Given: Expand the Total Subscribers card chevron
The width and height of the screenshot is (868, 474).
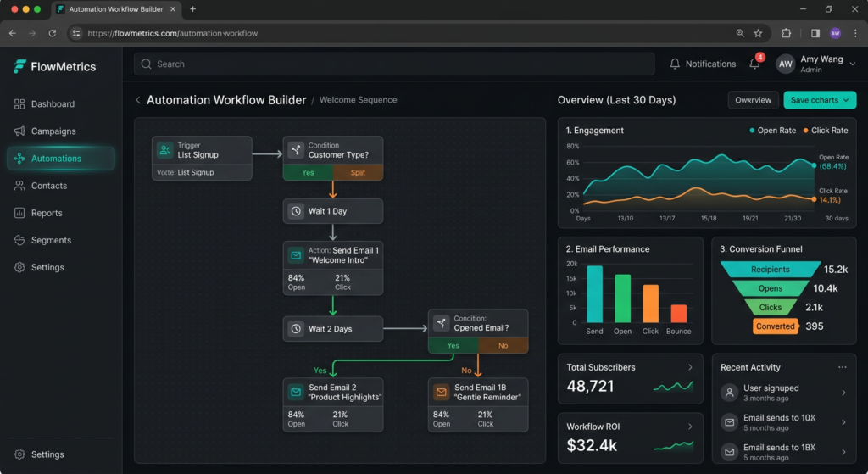Looking at the screenshot, I should [690, 367].
